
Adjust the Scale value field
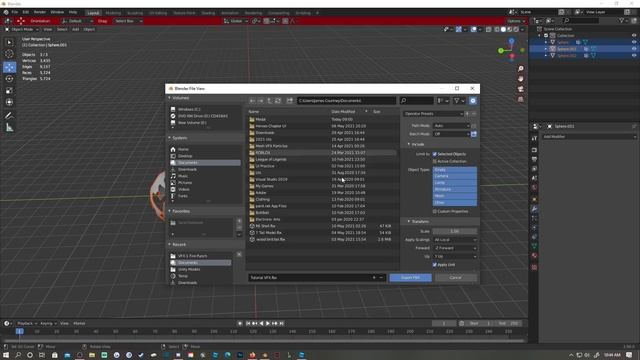tap(455, 231)
